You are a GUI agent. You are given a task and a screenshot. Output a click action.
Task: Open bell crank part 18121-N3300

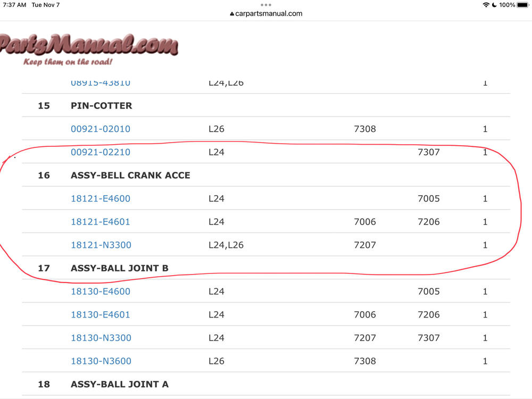[x=101, y=245]
